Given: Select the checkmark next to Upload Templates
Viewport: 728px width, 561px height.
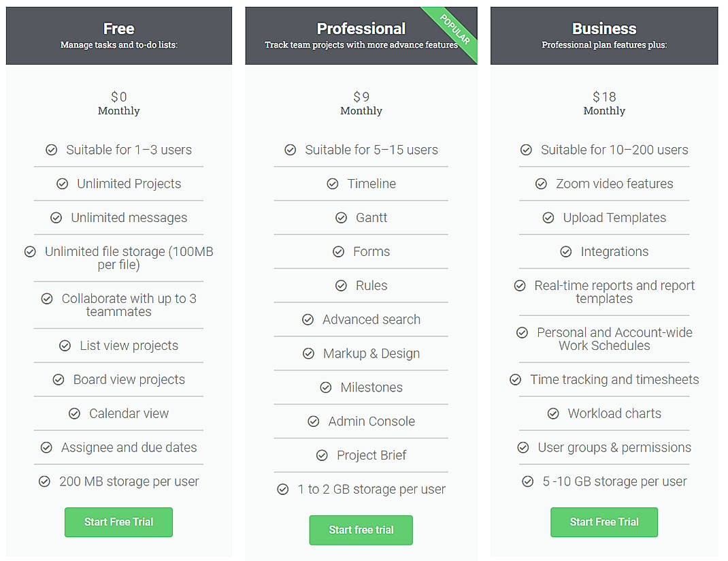Looking at the screenshot, I should click(548, 218).
